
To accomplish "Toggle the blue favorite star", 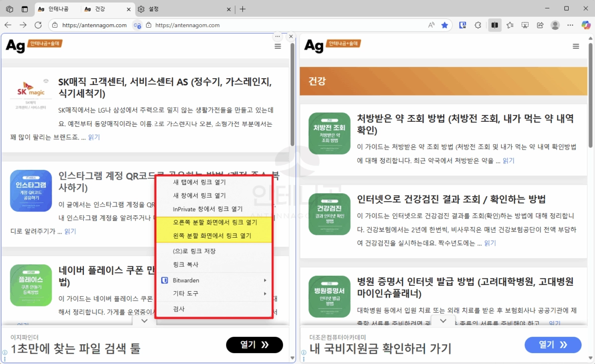I will 445,25.
